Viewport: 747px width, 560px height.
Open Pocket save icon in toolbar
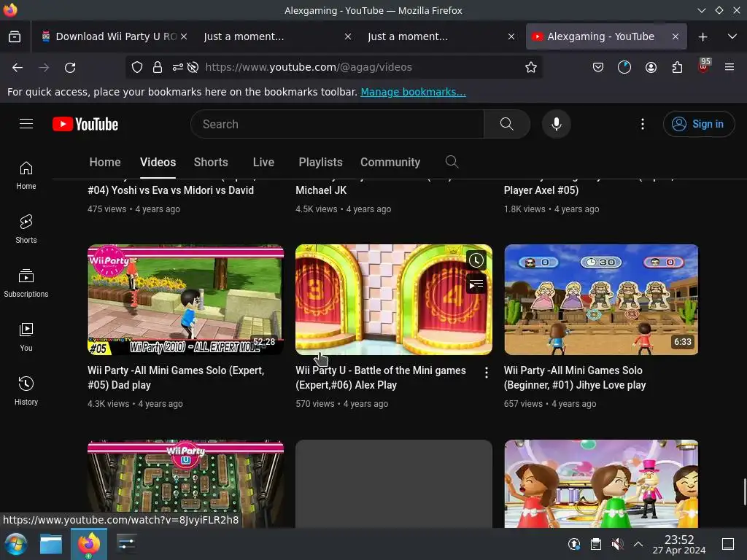[x=598, y=68]
